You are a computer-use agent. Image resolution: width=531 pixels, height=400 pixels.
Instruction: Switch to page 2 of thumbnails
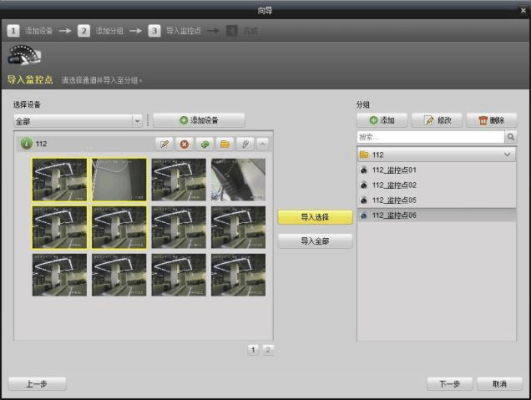(x=268, y=350)
